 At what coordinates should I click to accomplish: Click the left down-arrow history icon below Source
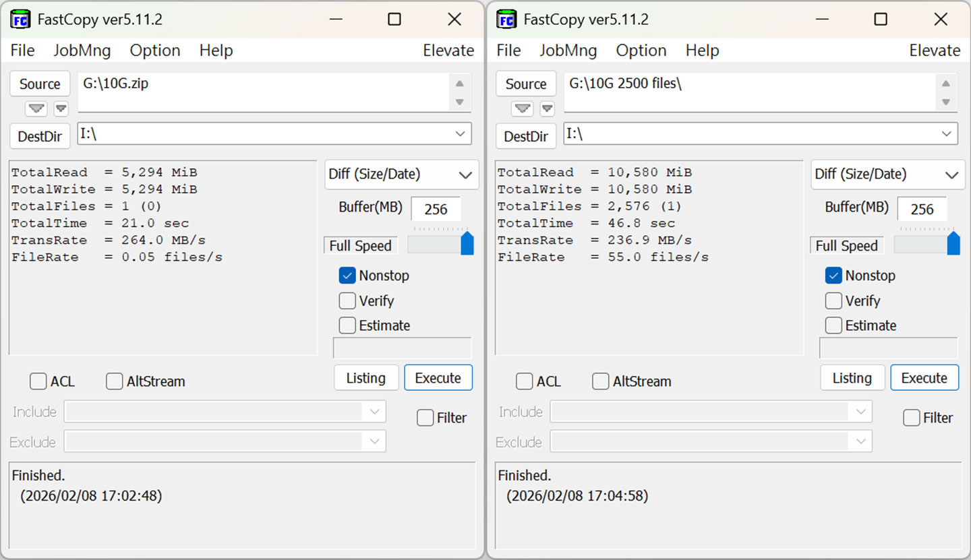[x=36, y=108]
